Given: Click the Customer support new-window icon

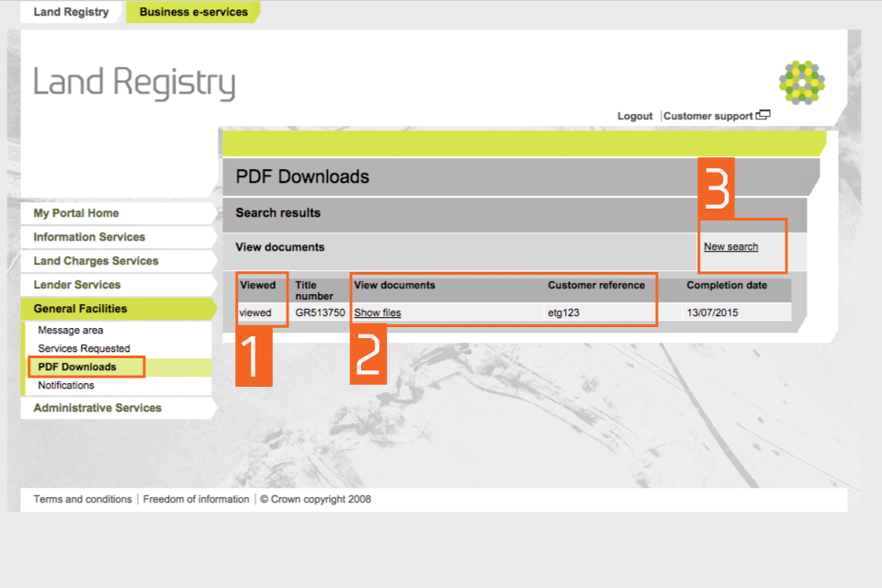Looking at the screenshot, I should [763, 115].
